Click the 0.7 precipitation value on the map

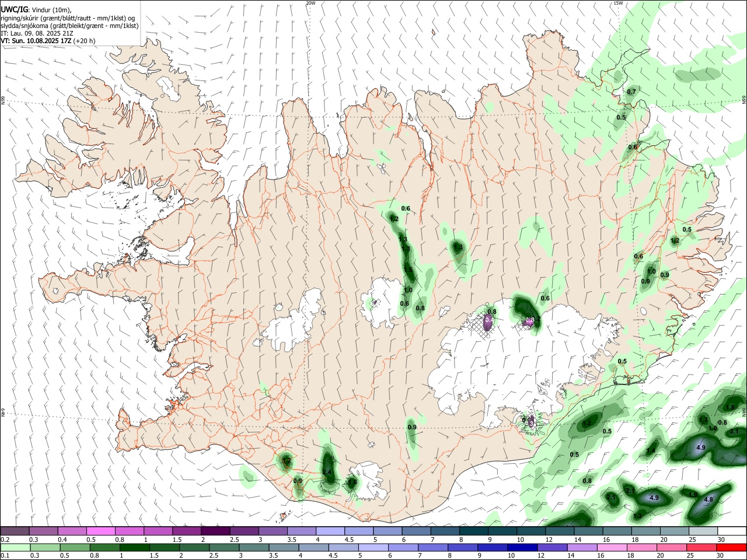(631, 92)
